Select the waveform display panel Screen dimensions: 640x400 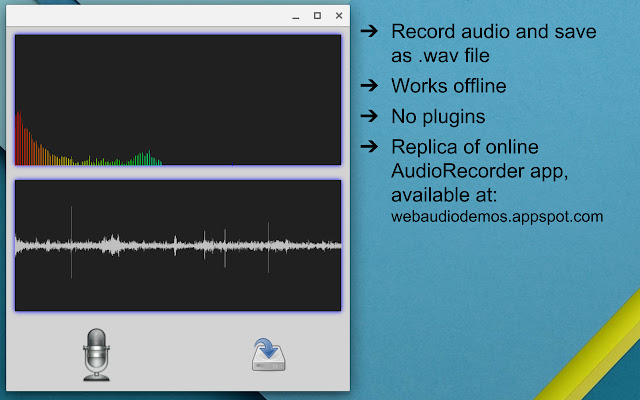[178, 245]
